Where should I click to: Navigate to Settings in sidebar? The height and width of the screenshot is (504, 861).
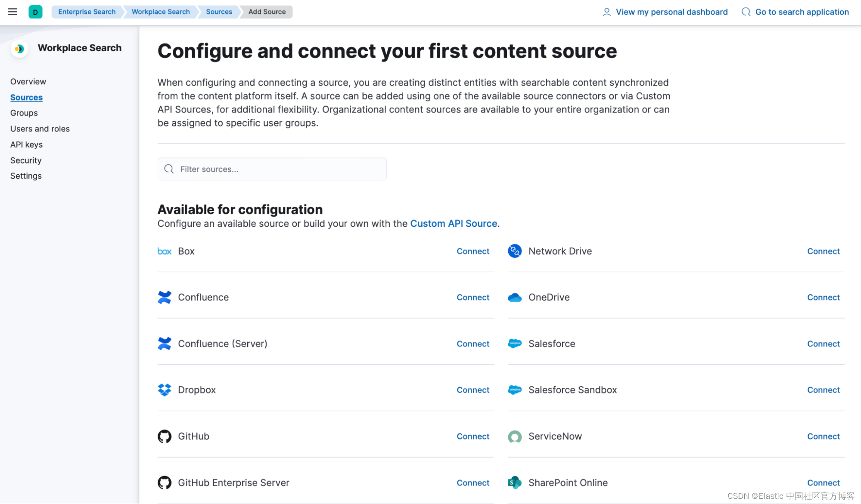coord(26,176)
